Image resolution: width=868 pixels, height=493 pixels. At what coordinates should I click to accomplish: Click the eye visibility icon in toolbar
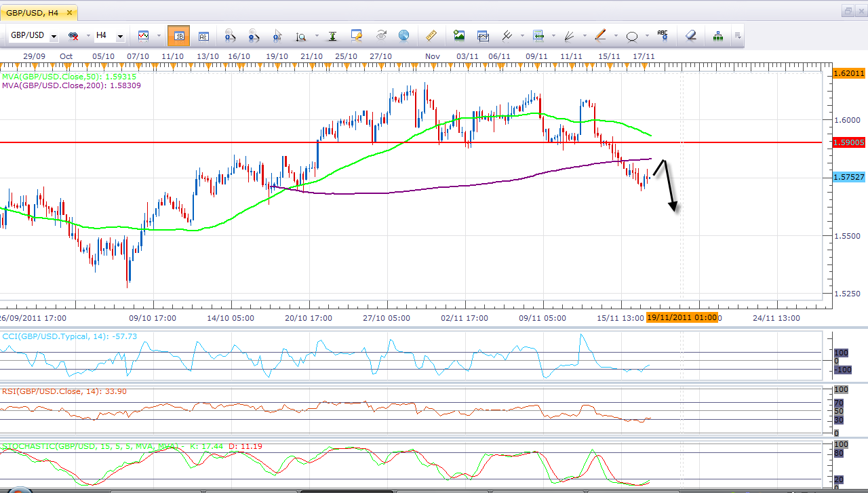(380, 35)
